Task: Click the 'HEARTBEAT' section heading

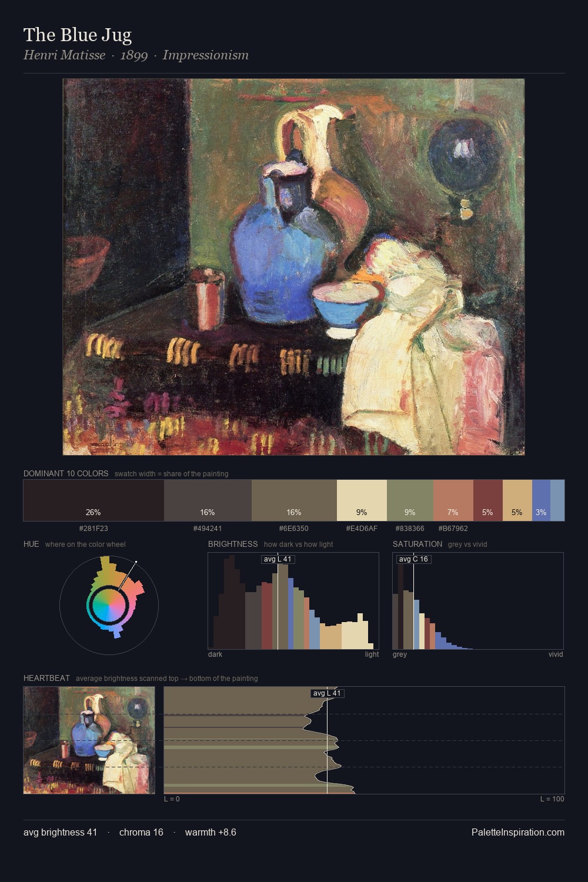Action: tap(46, 678)
